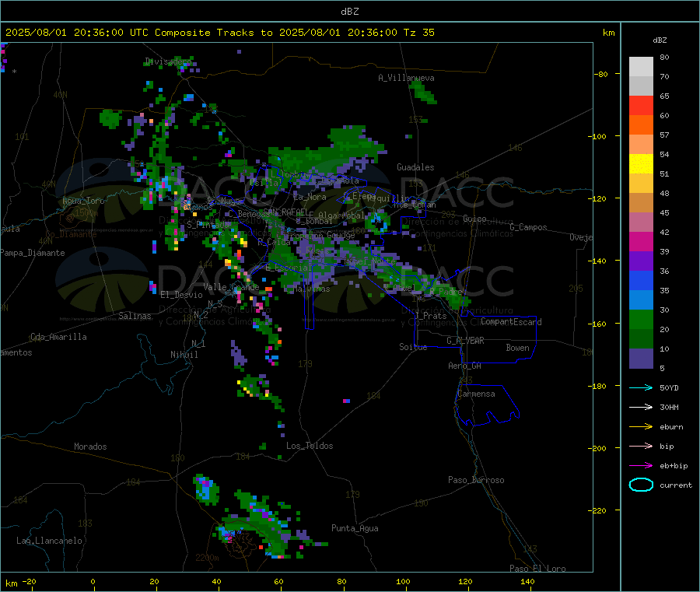Click the '100' tick on horizontal axis

tap(403, 581)
